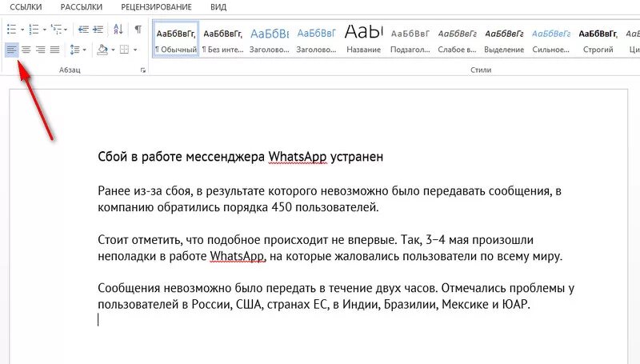Screen dimensions: 640x364
Task: Apply the Выделение style
Action: [x=504, y=39]
